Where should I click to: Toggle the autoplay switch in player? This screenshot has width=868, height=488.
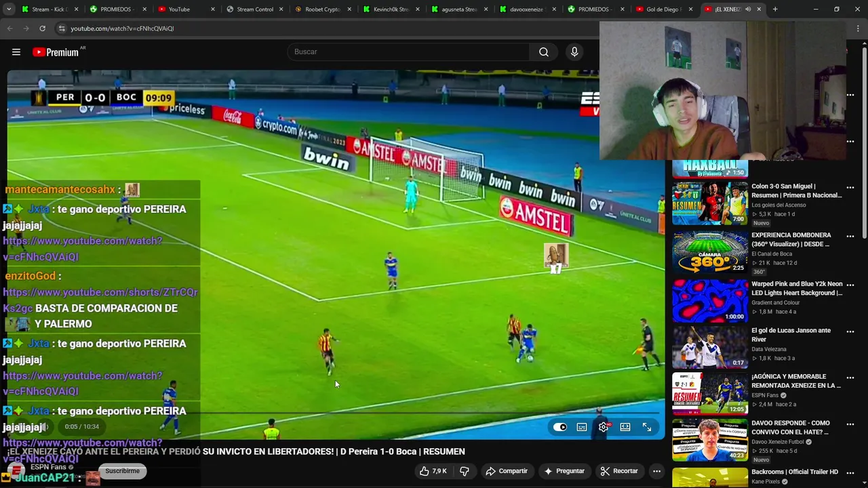[x=560, y=427]
